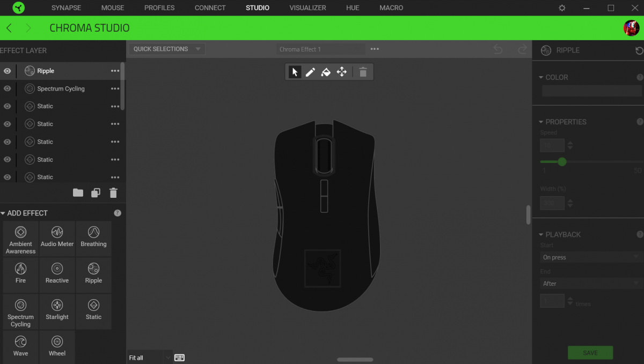The height and width of the screenshot is (364, 644).
Task: Click the Save button
Action: 590,353
